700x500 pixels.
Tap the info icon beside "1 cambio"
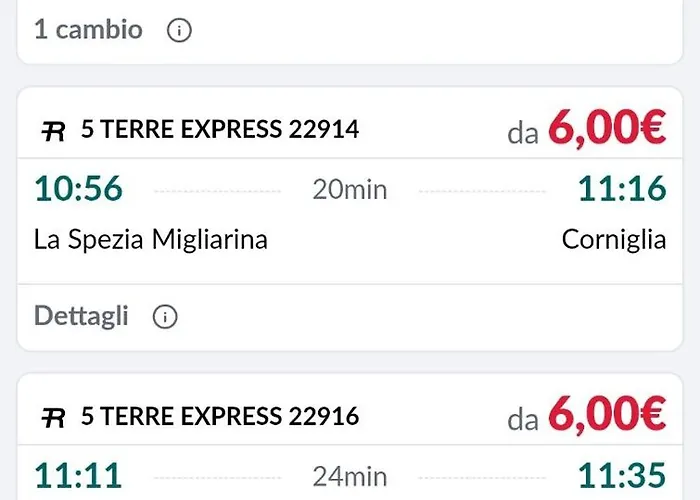(179, 30)
